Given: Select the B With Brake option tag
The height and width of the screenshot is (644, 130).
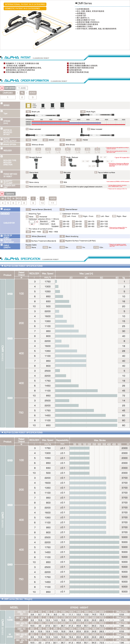Looking at the screenshot, I should pyautogui.click(x=62, y=145).
